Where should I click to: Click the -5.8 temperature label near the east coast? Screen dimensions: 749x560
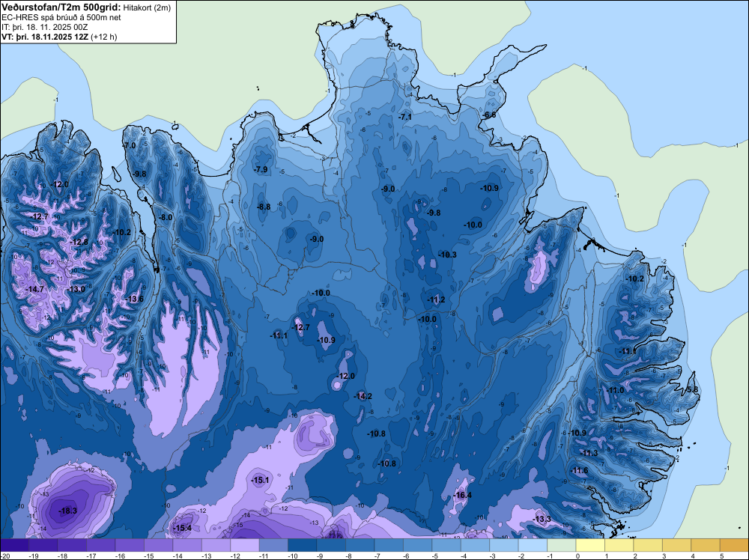(x=691, y=389)
